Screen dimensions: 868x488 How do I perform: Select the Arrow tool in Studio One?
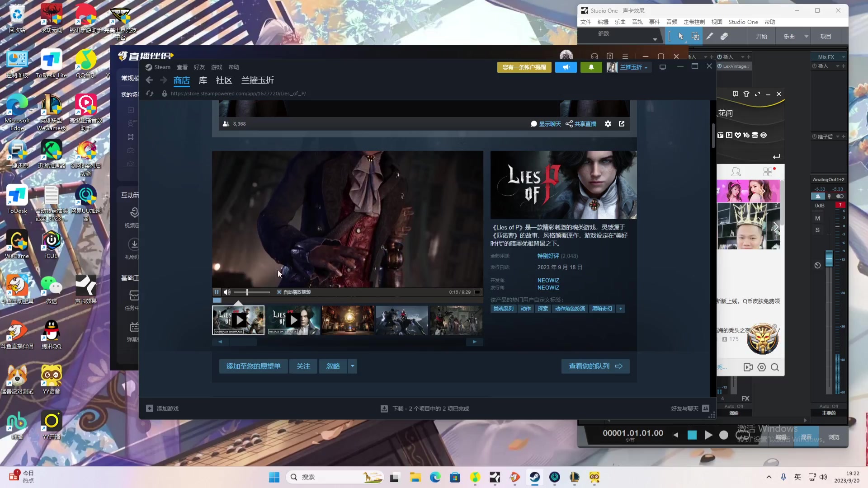pyautogui.click(x=681, y=36)
